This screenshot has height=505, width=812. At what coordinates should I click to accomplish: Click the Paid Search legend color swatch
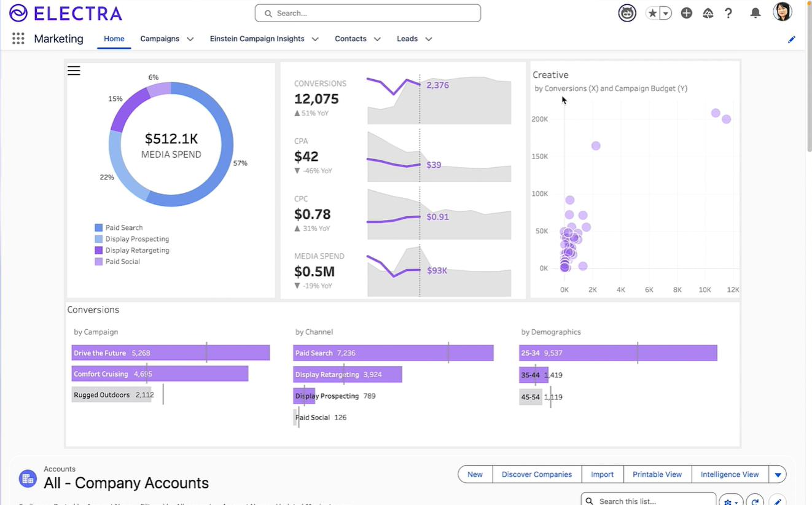point(98,228)
